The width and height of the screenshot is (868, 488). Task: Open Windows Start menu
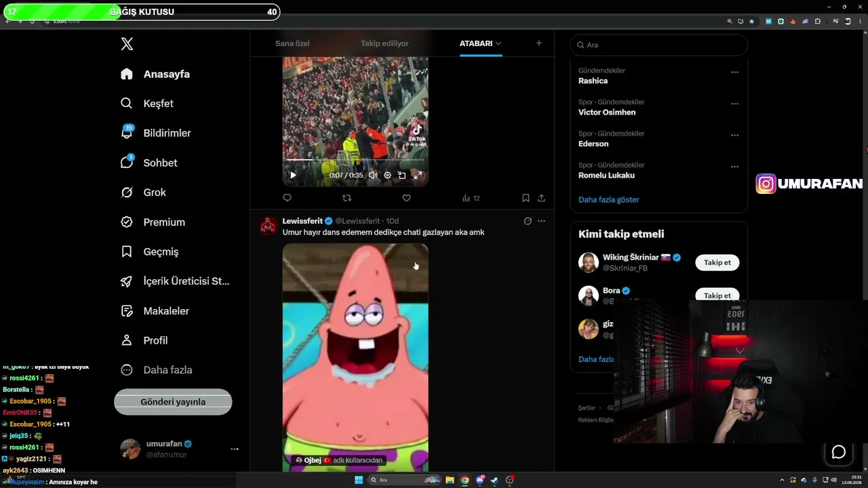(x=359, y=480)
